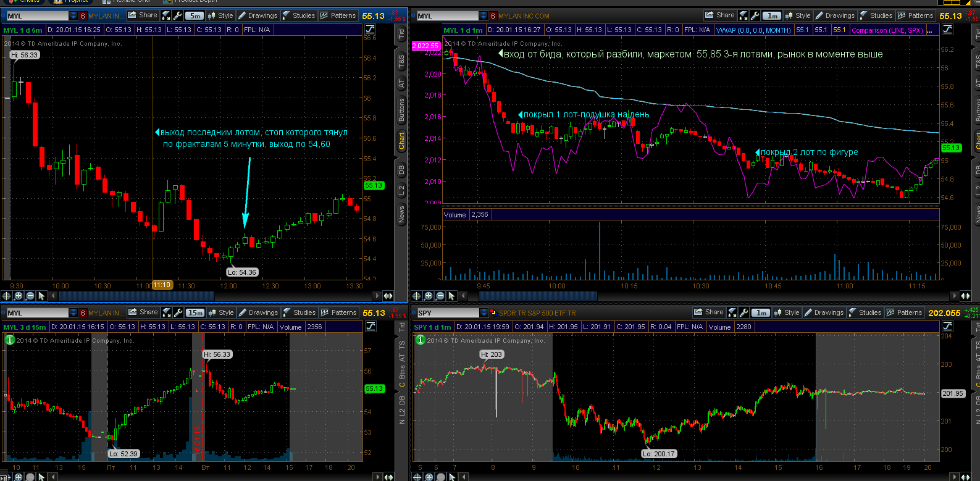
Task: Open Buttons side tab of 5m chart
Action: [x=401, y=110]
